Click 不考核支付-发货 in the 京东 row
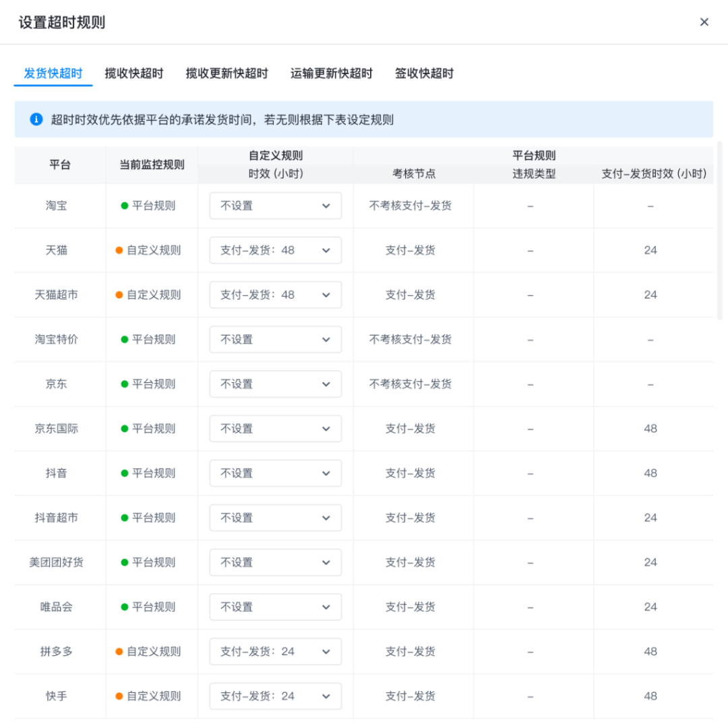Screen dimensions: 728x728 [x=411, y=384]
